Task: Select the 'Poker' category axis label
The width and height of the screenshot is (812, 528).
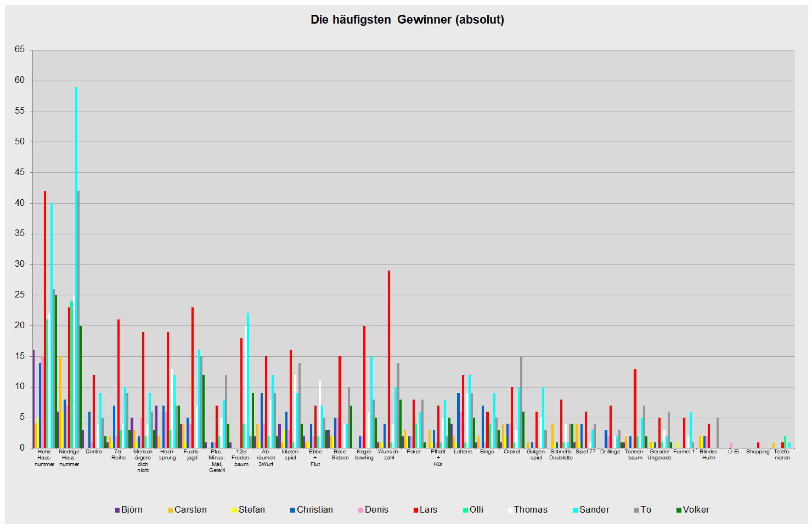Action: pos(414,452)
